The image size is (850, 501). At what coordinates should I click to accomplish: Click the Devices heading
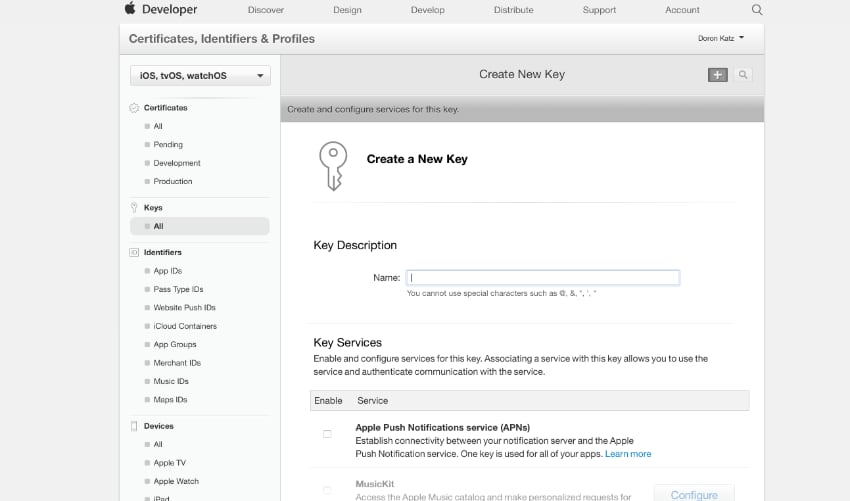[158, 426]
